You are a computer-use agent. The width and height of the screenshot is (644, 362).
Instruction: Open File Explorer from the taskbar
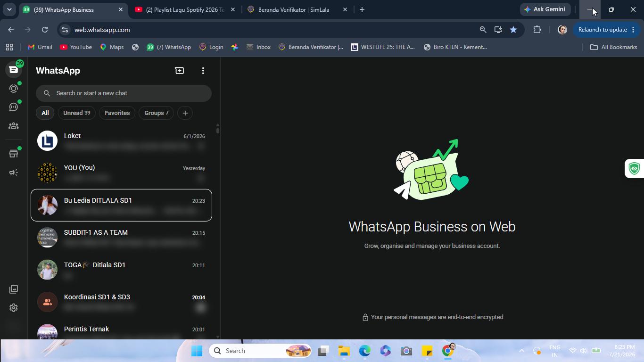[344, 351]
